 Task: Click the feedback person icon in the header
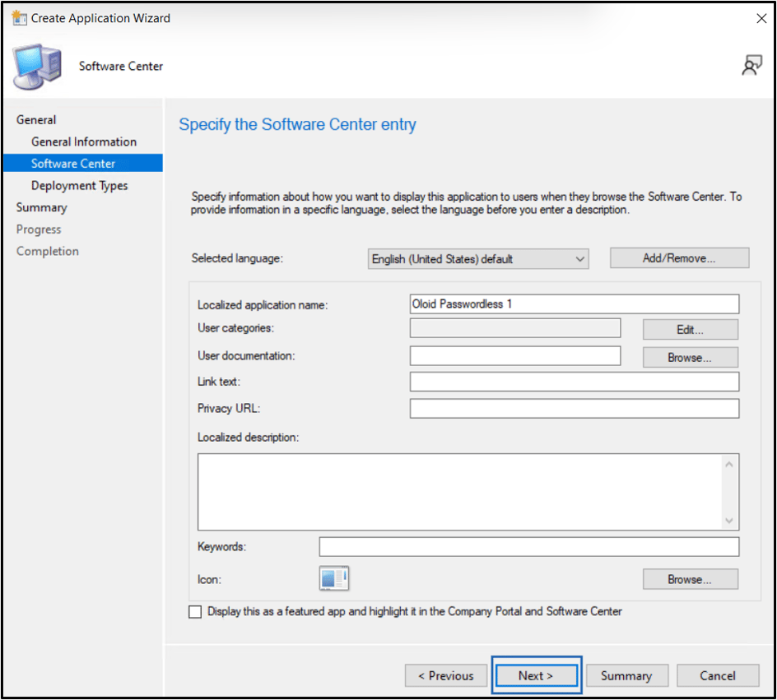[751, 65]
